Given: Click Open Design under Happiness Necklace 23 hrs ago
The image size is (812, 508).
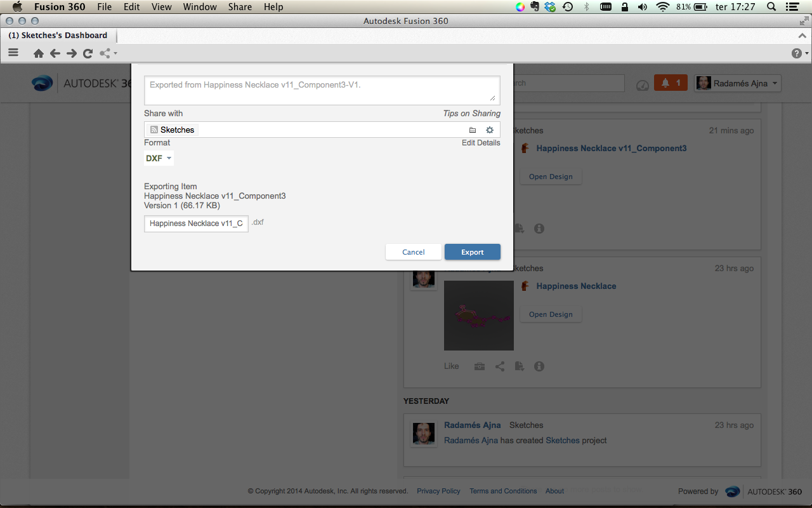Looking at the screenshot, I should [x=551, y=314].
